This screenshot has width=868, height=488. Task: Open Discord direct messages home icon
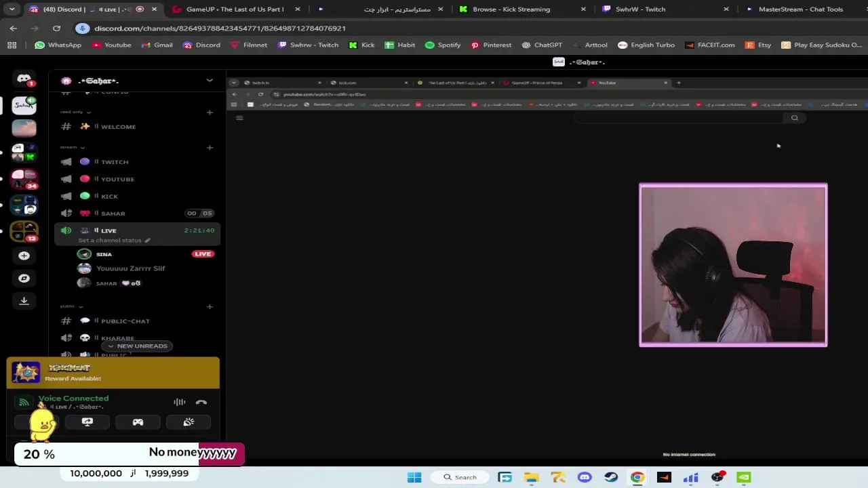24,79
